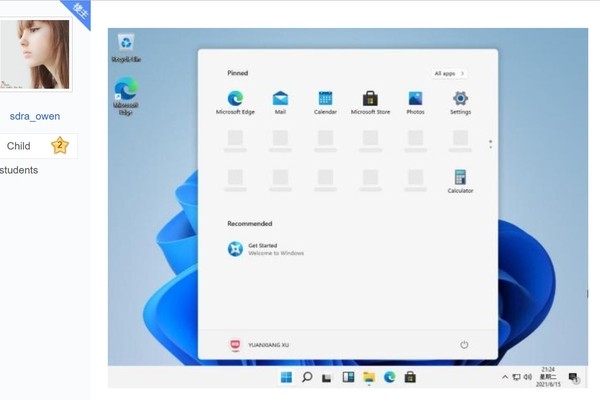Image resolution: width=600 pixels, height=400 pixels.
Task: Open Microsoft Store from taskbar
Action: [410, 377]
